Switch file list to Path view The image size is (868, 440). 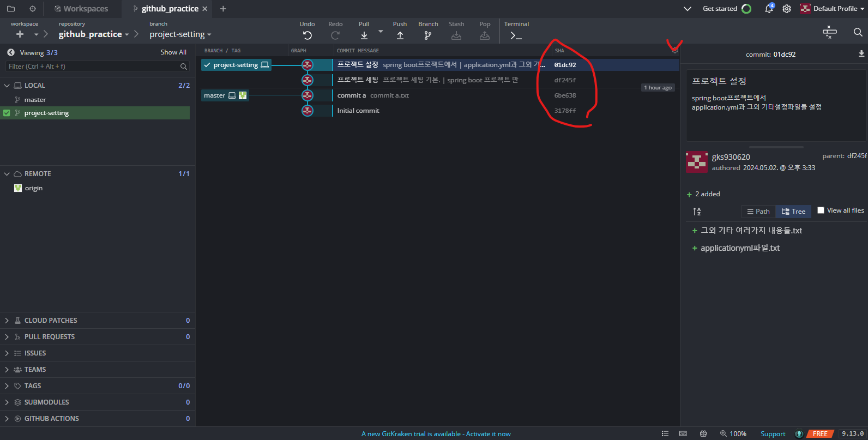coord(758,212)
